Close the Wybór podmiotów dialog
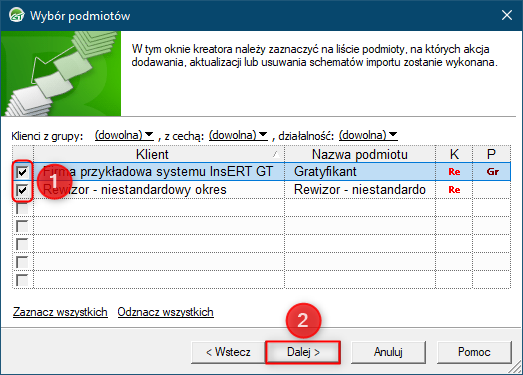 coord(507,15)
